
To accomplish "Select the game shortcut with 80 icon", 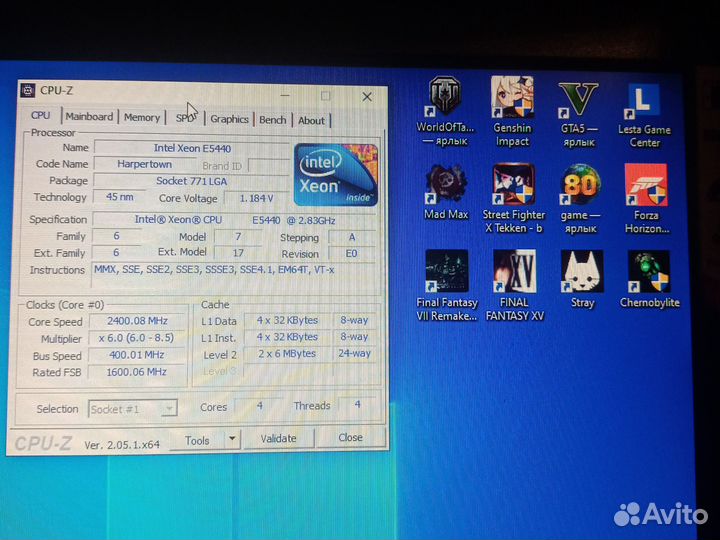I will click(x=580, y=185).
